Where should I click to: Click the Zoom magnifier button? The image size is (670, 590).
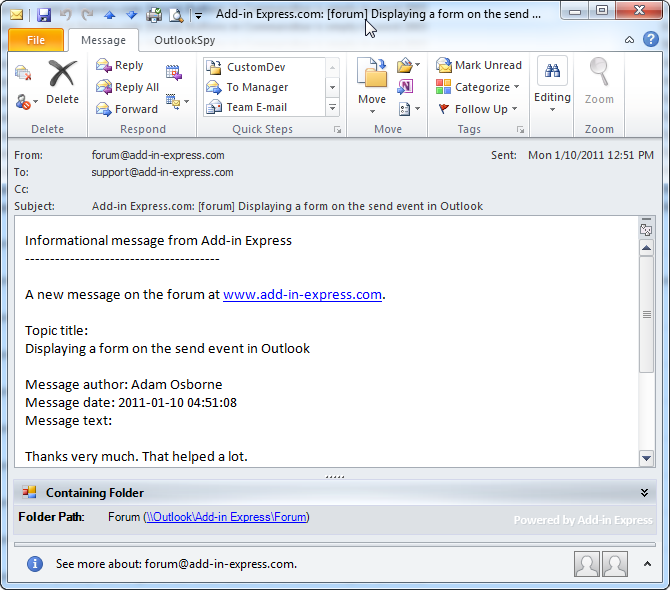click(x=599, y=81)
